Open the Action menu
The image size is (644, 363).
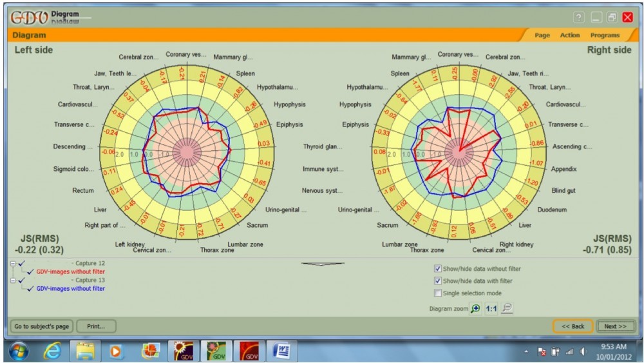coord(570,35)
